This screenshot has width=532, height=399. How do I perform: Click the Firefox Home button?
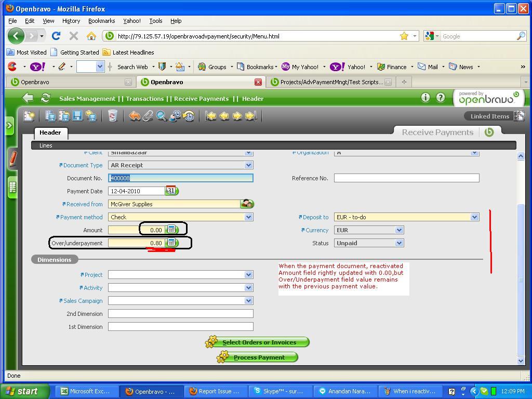(91, 36)
